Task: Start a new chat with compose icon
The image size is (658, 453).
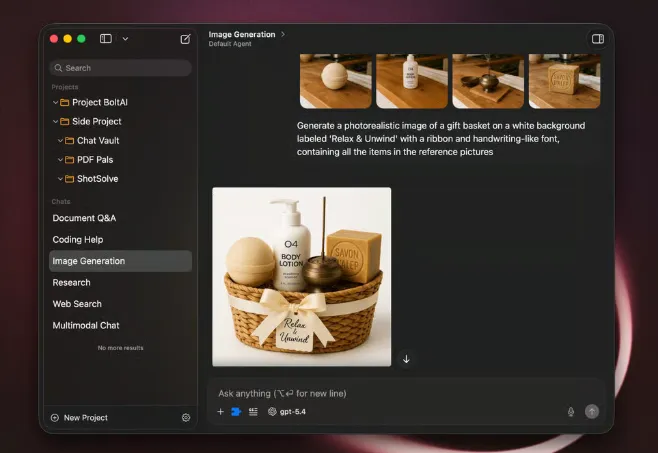Action: click(185, 39)
